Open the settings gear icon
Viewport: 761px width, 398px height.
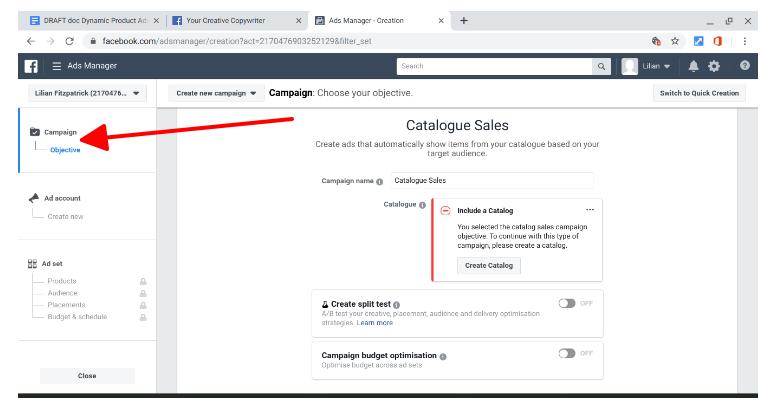tap(714, 66)
